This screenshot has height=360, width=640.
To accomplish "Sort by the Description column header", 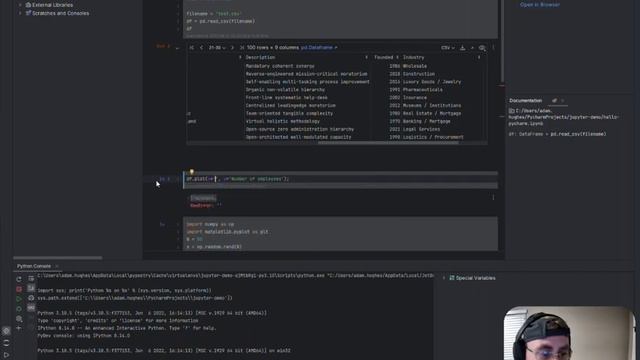I will click(x=260, y=58).
